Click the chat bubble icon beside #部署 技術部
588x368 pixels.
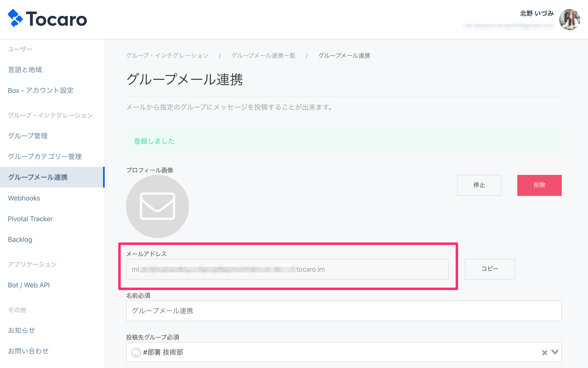[136, 352]
